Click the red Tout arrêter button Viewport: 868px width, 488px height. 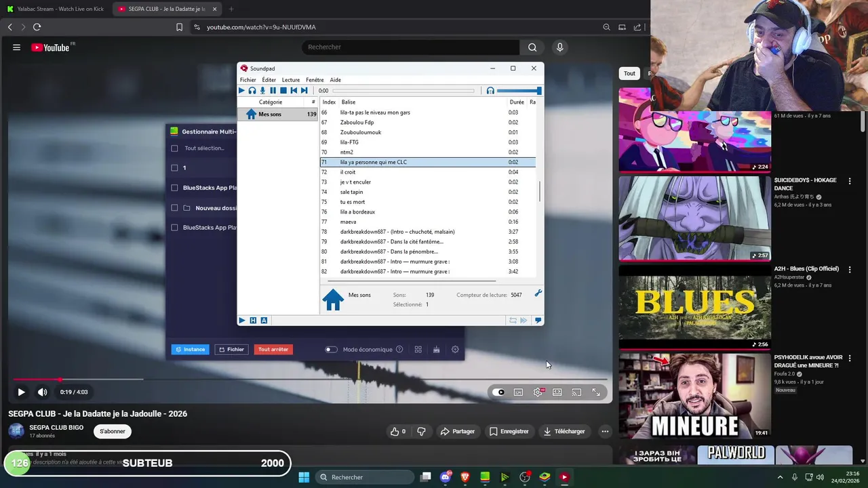(x=273, y=349)
